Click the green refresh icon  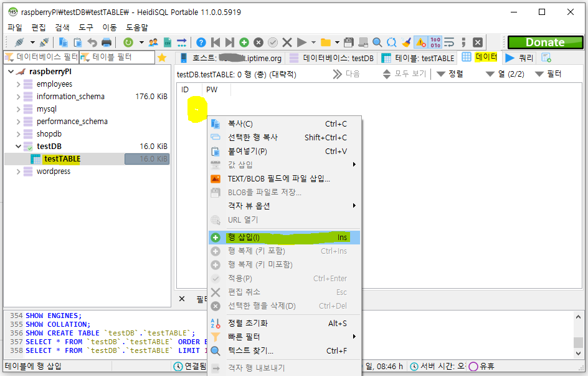(128, 42)
